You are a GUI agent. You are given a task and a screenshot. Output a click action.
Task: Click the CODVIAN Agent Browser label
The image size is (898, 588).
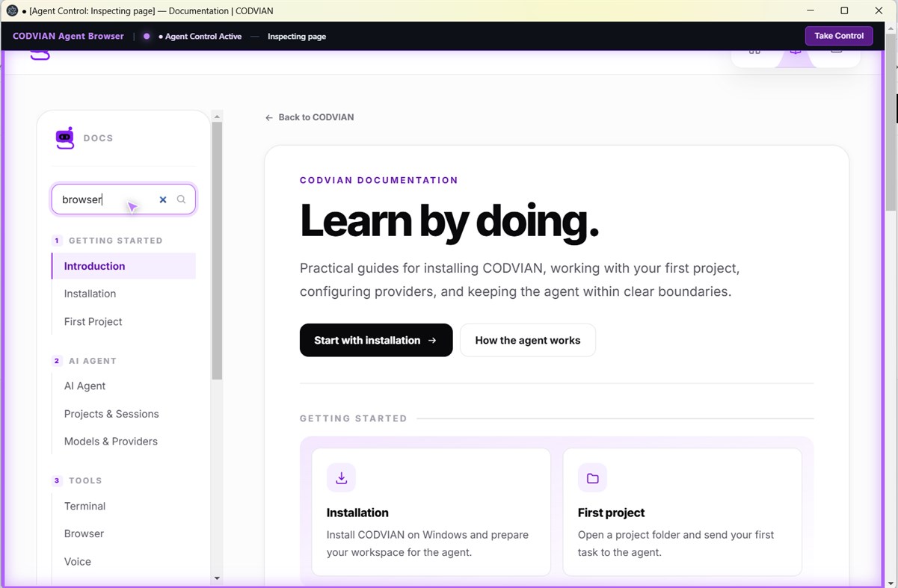click(68, 36)
